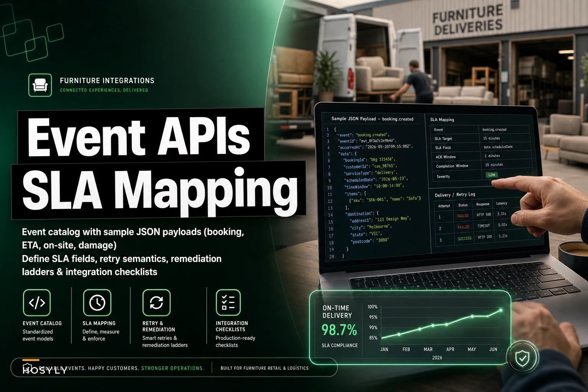Click the "2 minutes" ACK Window value

[x=492, y=156]
